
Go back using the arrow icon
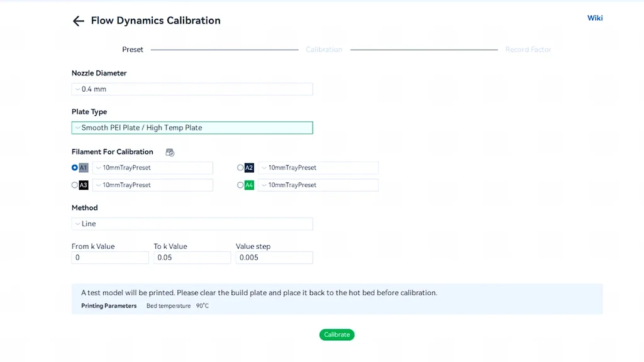[x=78, y=21]
